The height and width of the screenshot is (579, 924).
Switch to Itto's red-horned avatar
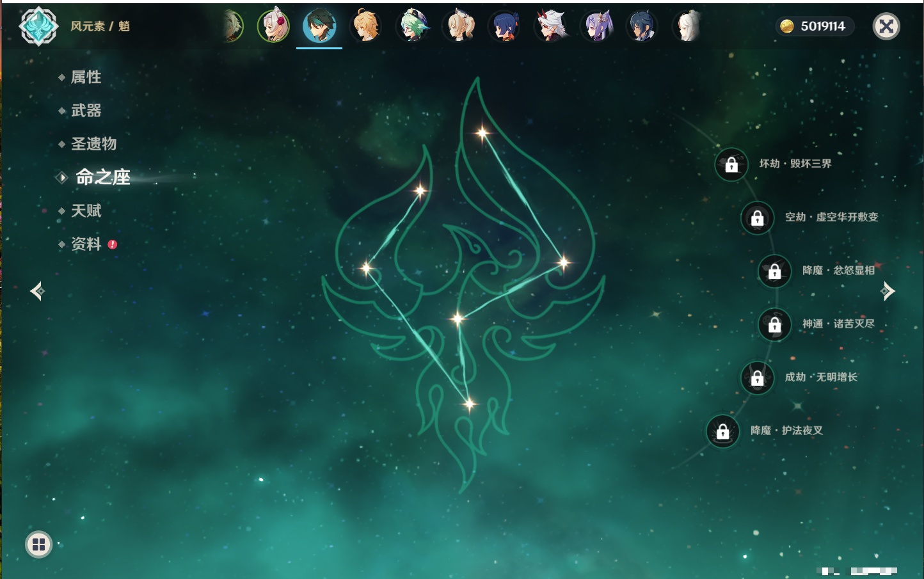coord(551,26)
